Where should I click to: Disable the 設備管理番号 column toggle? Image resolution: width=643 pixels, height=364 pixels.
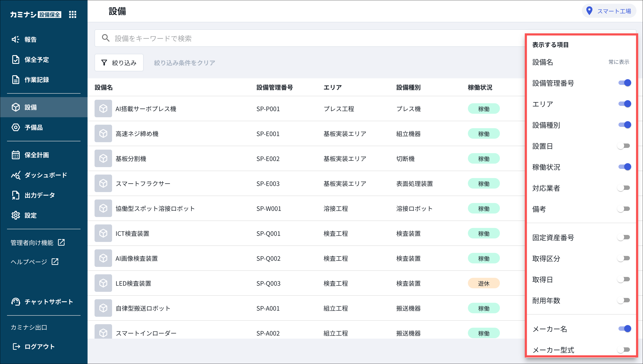[x=624, y=83]
